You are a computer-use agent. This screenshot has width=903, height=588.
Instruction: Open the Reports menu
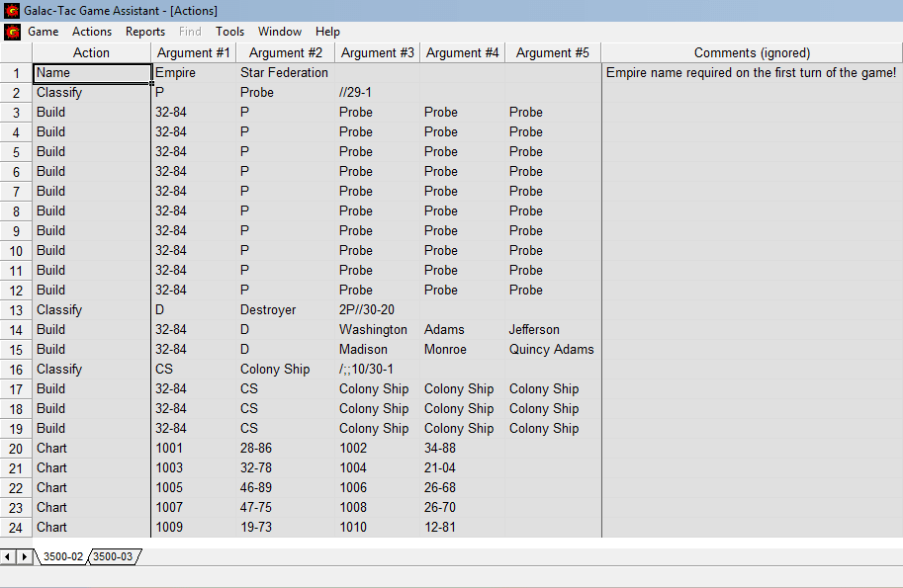(145, 32)
